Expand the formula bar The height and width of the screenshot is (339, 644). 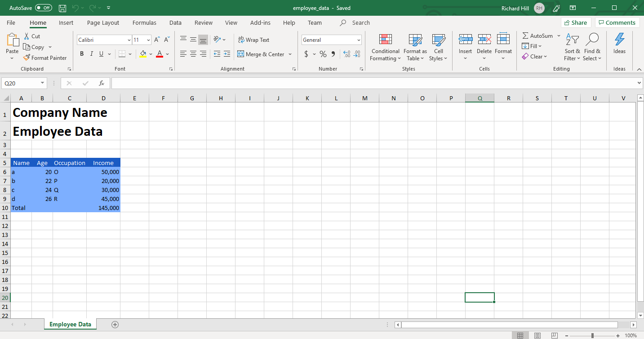pyautogui.click(x=640, y=83)
